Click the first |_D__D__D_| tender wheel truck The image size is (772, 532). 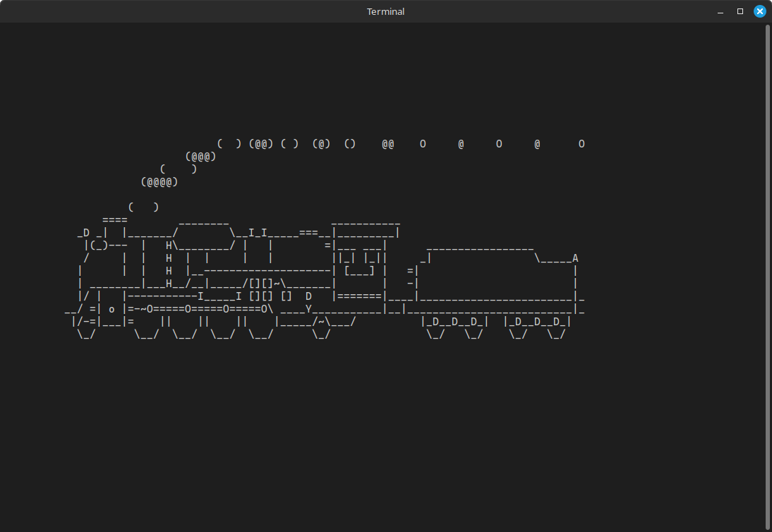coord(454,322)
